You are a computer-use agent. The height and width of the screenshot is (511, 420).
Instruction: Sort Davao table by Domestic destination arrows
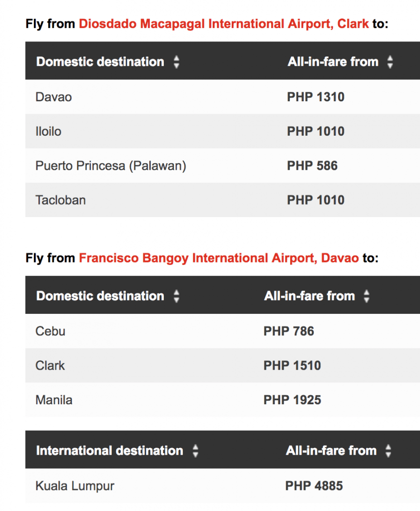coord(176,296)
